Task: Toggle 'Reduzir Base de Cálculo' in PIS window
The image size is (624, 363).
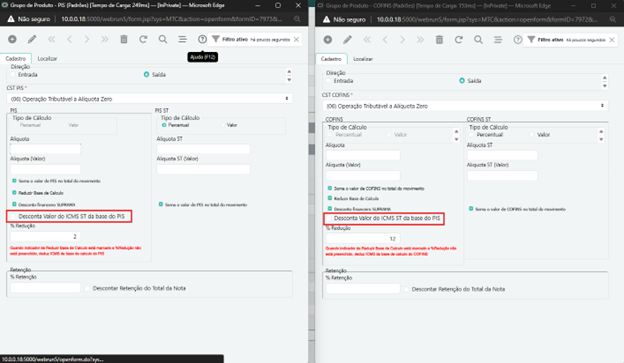Action: point(14,193)
